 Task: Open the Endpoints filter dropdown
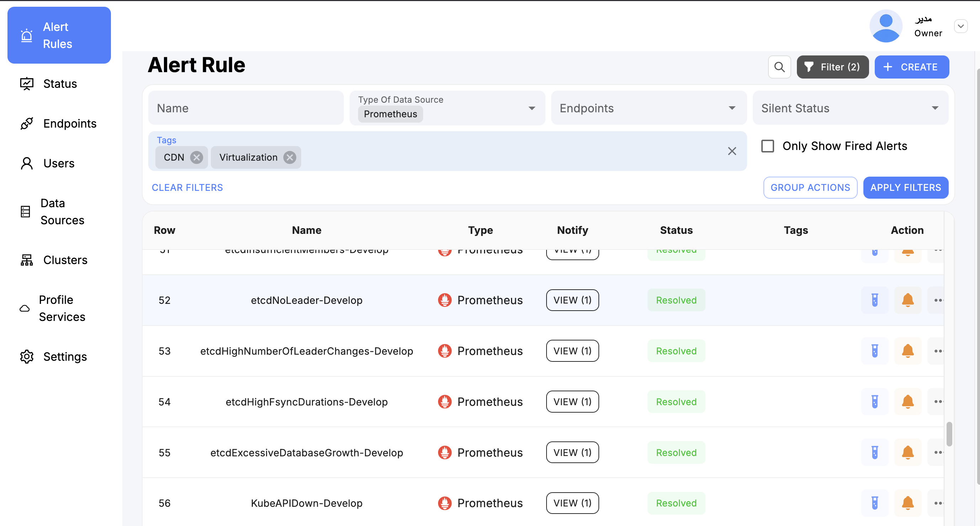coord(649,108)
